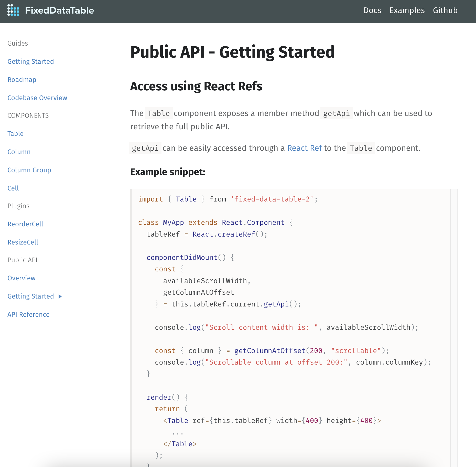Click the COMPONENTS section heading
476x467 pixels.
tap(28, 115)
